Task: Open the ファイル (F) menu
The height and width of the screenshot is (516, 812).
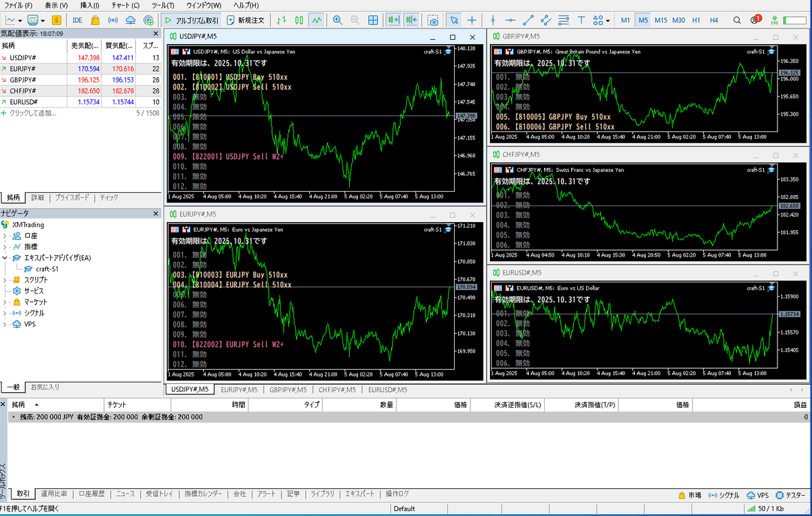Action: click(18, 5)
